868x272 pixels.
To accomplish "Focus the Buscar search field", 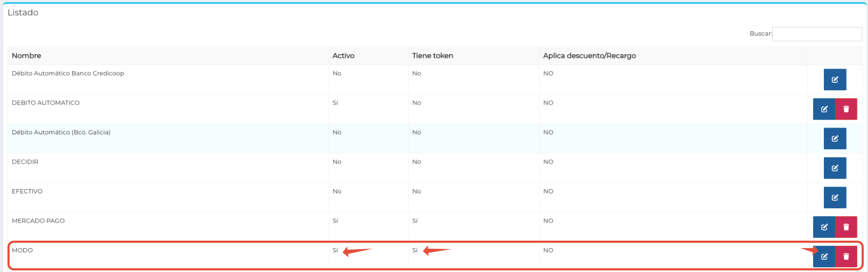I will pyautogui.click(x=817, y=34).
